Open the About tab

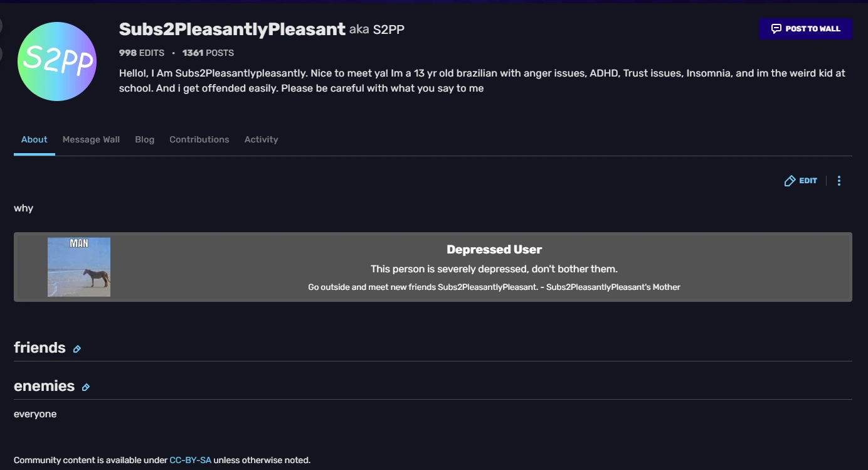pyautogui.click(x=34, y=139)
